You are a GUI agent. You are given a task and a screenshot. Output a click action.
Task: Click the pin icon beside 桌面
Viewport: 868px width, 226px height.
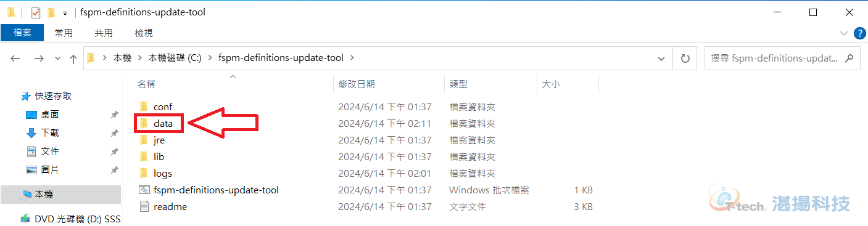click(114, 115)
